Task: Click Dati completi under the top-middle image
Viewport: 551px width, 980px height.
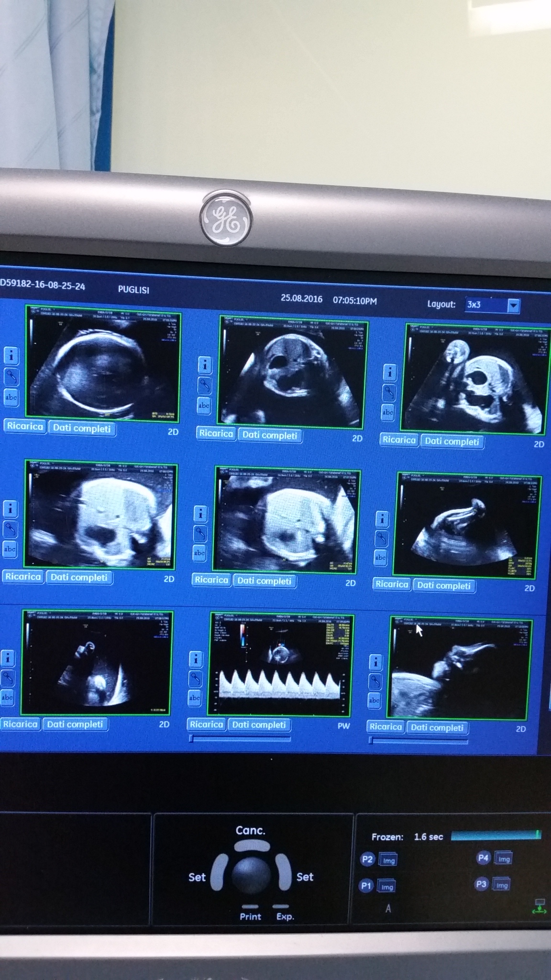Action: click(x=270, y=435)
